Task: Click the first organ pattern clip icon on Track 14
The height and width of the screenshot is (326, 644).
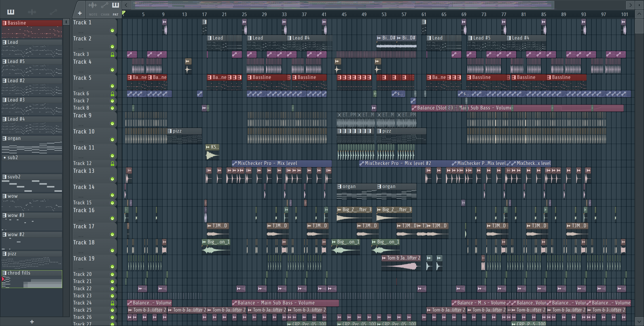Action: pos(339,186)
